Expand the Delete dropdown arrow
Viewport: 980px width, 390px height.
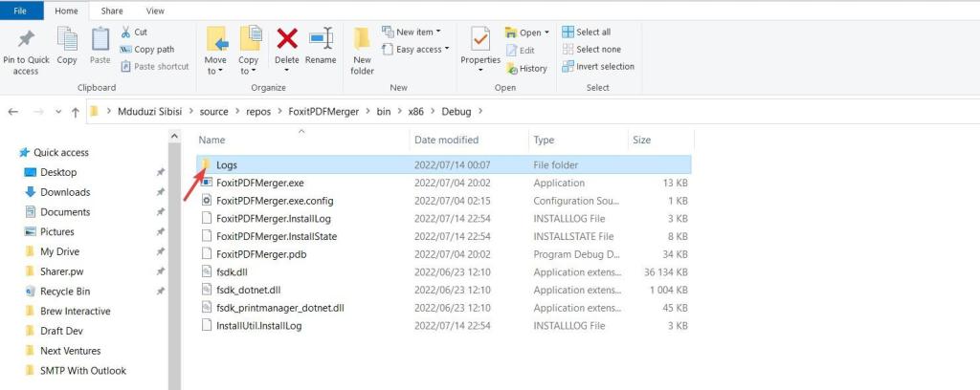point(287,71)
